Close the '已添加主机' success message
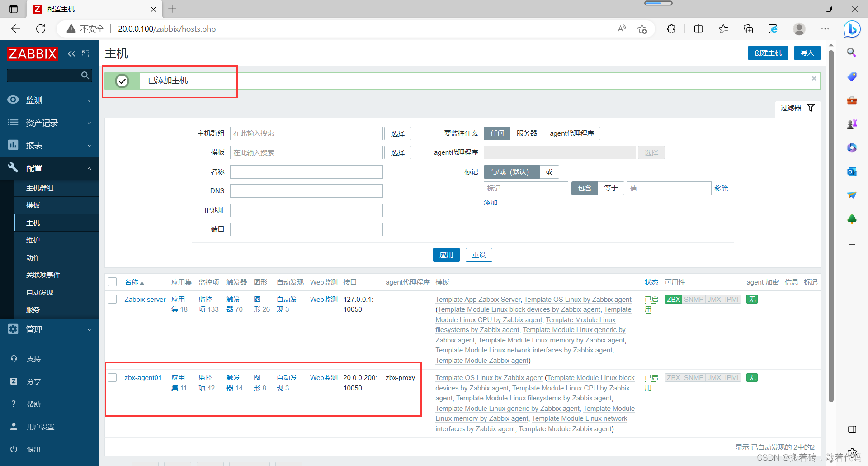Viewport: 868px width, 466px height. tap(814, 78)
